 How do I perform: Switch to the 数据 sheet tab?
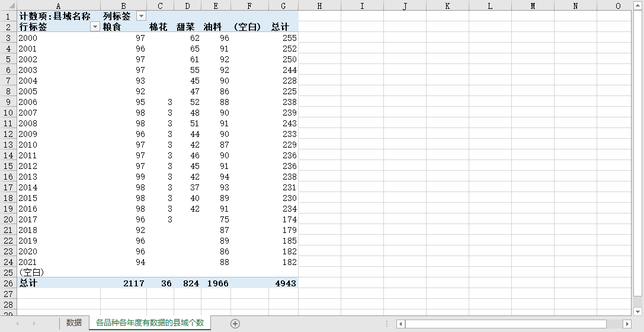(x=74, y=323)
